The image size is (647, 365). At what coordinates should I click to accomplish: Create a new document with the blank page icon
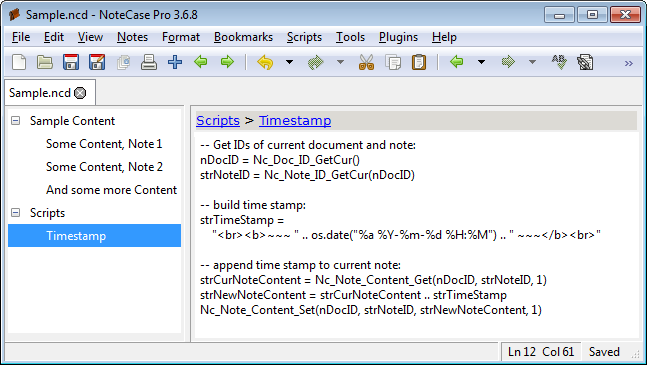coord(19,63)
